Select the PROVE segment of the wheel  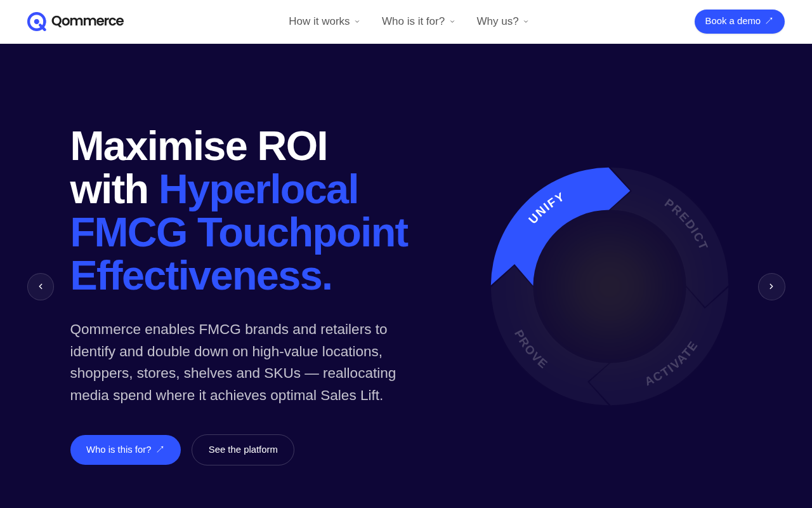(532, 349)
